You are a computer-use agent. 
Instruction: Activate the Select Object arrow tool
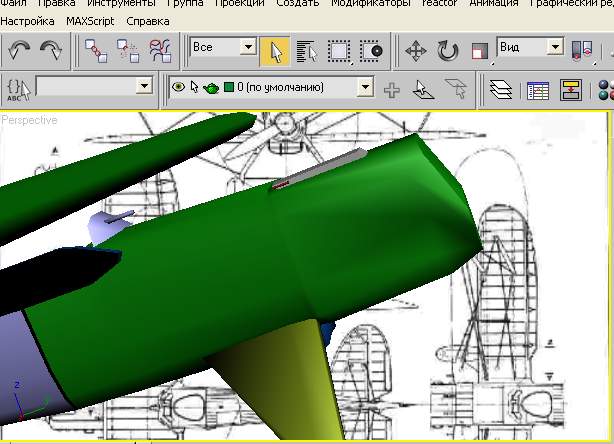click(x=275, y=49)
